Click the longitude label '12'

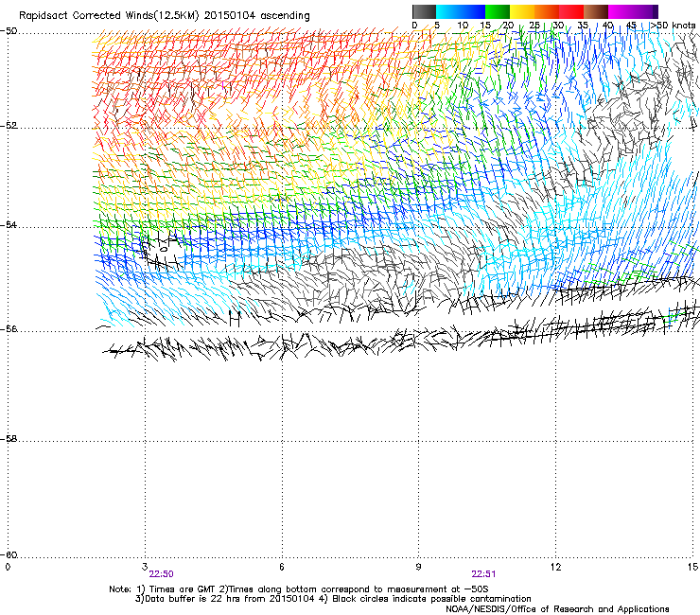coord(556,567)
